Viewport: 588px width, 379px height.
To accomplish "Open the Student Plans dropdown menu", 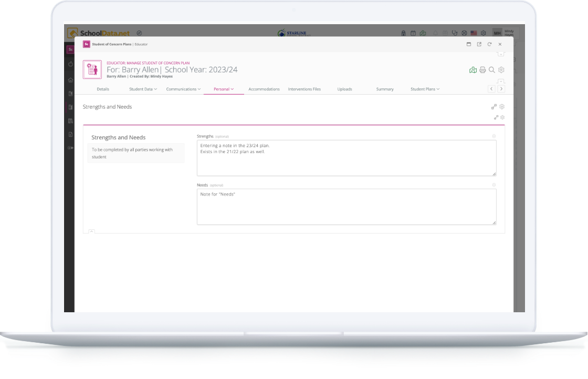I will pyautogui.click(x=425, y=89).
